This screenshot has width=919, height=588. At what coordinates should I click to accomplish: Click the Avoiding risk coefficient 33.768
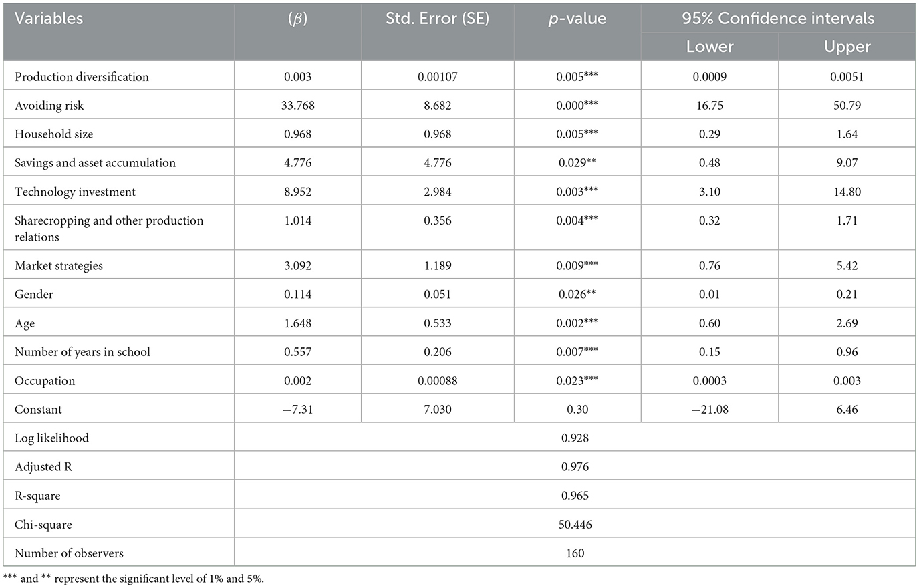click(297, 106)
